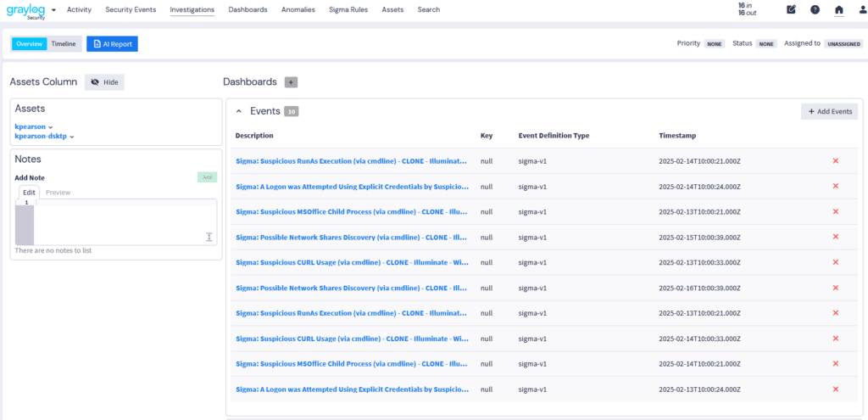Image resolution: width=868 pixels, height=420 pixels.
Task: Click the plus icon beside Dashboards
Action: [x=291, y=82]
